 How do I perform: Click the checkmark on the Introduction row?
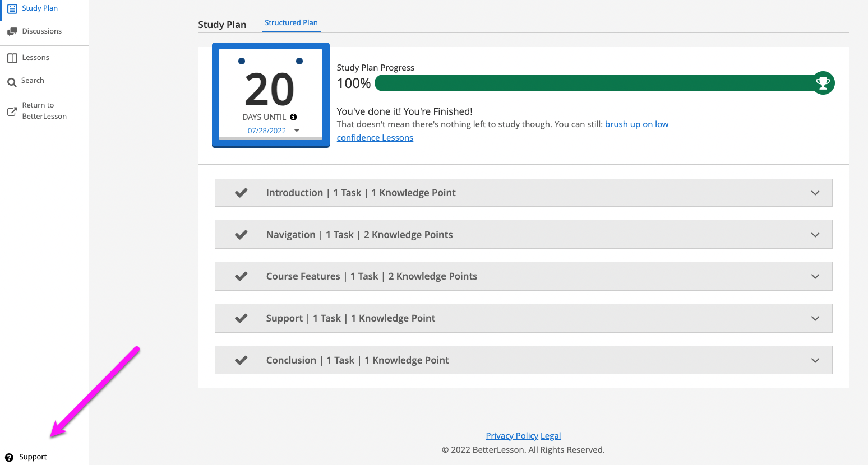(241, 193)
